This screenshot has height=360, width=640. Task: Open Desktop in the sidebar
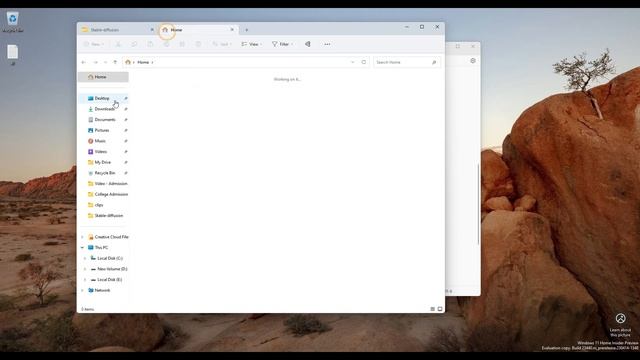tap(103, 98)
